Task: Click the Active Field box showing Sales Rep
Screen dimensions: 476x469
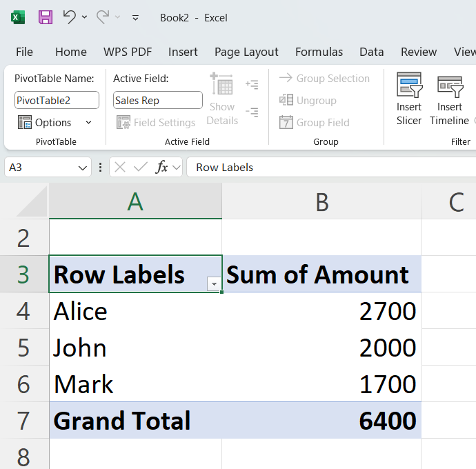Action: pyautogui.click(x=157, y=100)
